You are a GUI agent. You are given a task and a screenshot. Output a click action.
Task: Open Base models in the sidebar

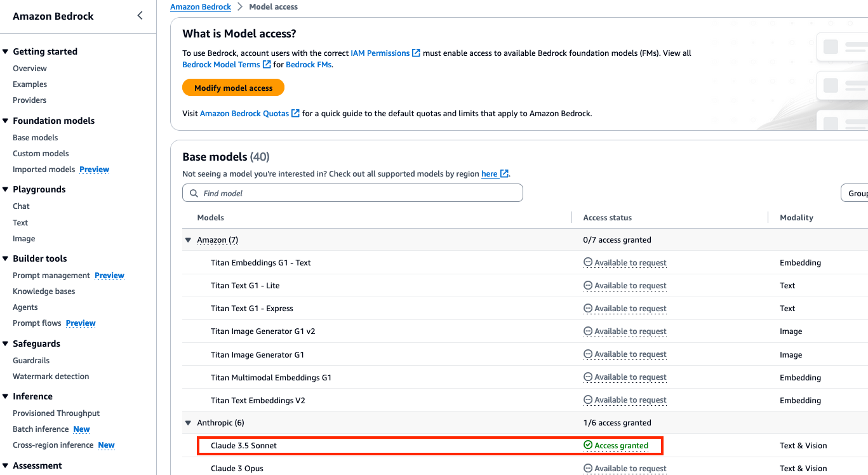tap(36, 137)
